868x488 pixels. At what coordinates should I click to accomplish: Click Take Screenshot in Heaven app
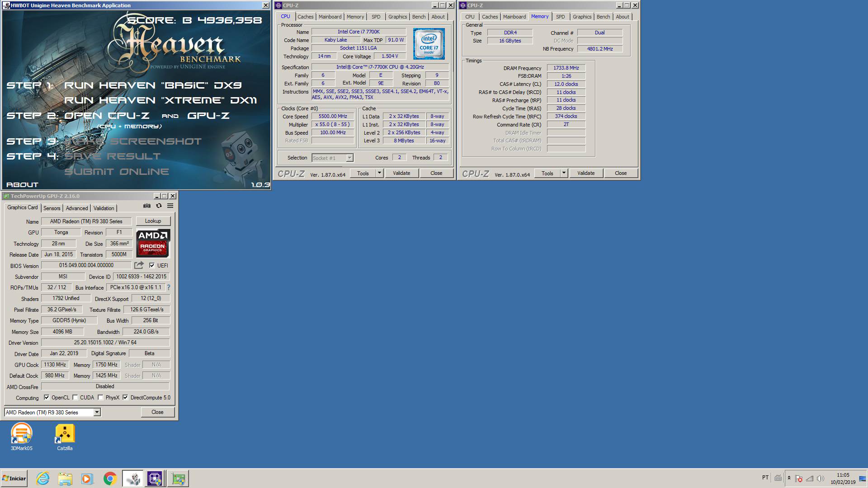(x=133, y=141)
